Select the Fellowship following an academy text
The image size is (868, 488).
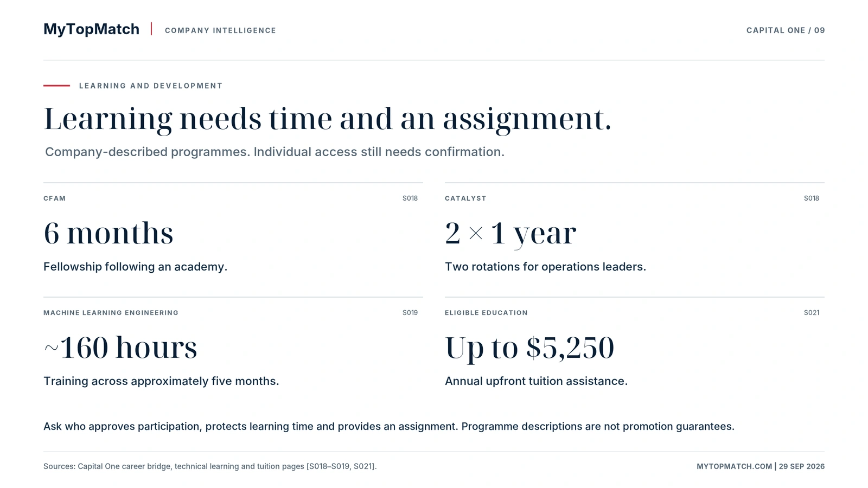[135, 267]
